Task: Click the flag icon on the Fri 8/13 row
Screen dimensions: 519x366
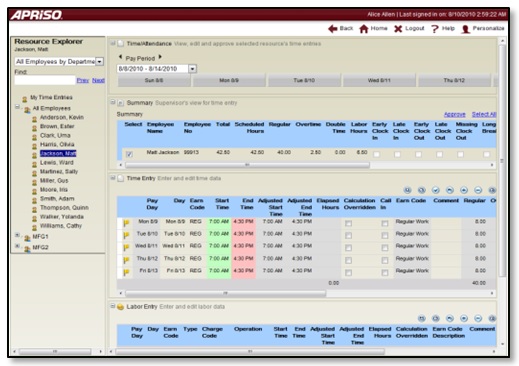Action: 126,272
